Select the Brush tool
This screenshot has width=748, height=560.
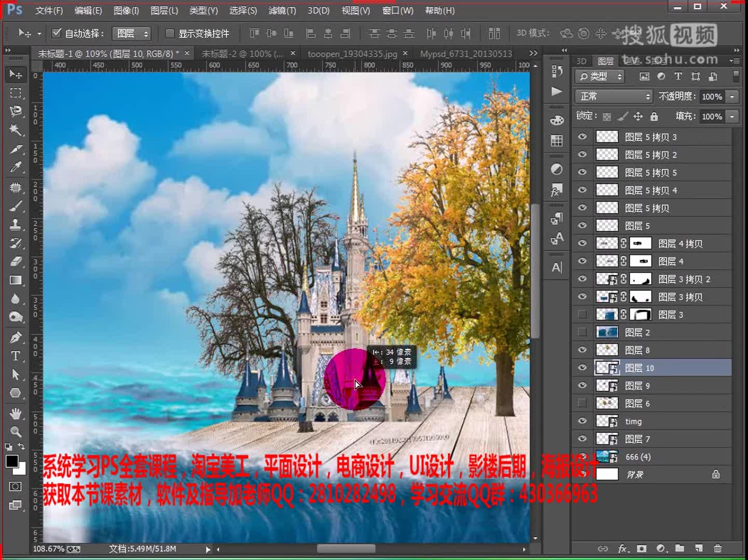point(16,206)
